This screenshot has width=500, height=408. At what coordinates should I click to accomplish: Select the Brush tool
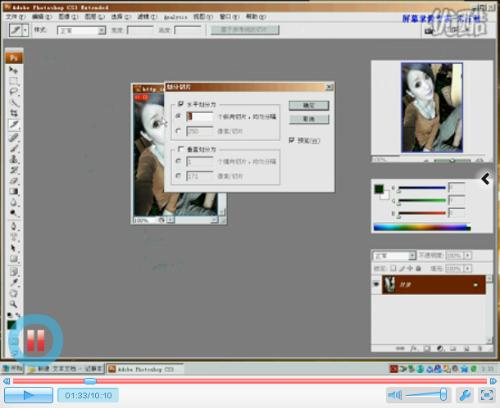point(14,148)
